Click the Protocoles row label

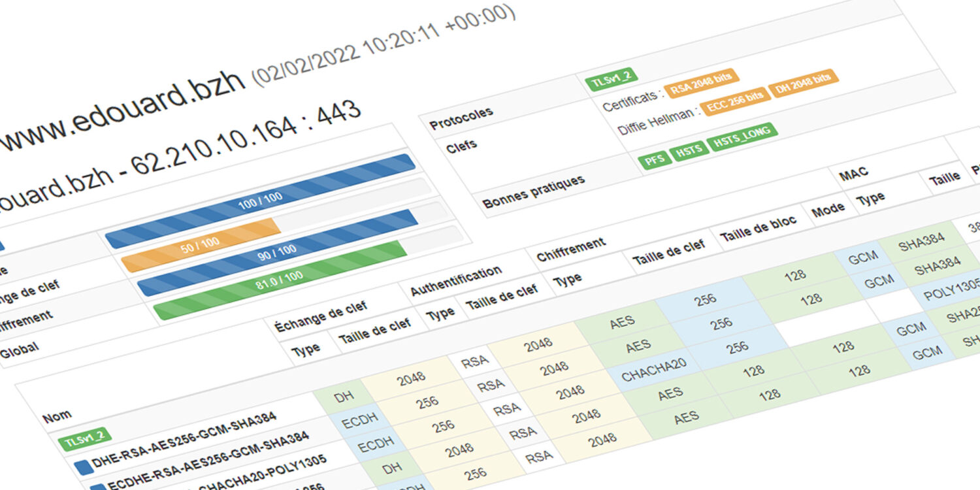(x=463, y=118)
